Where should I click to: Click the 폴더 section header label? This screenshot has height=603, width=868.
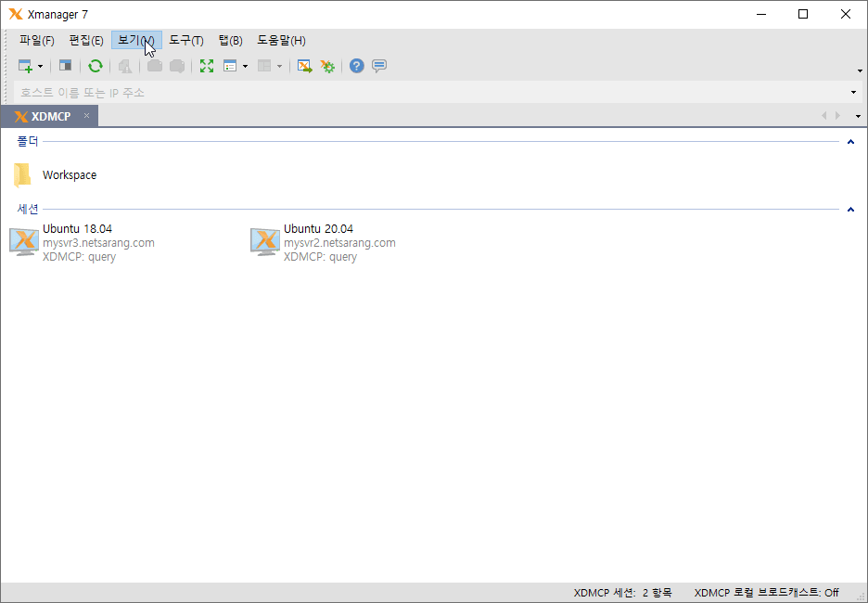(28, 142)
